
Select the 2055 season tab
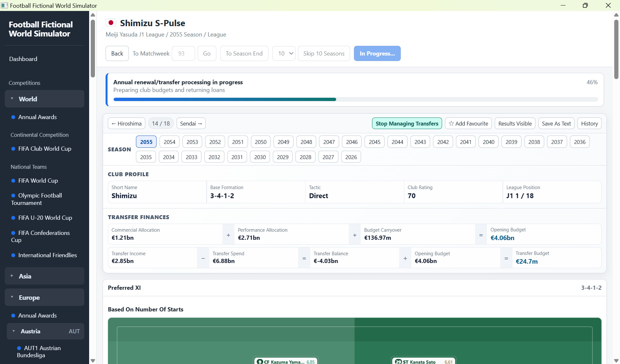point(146,142)
